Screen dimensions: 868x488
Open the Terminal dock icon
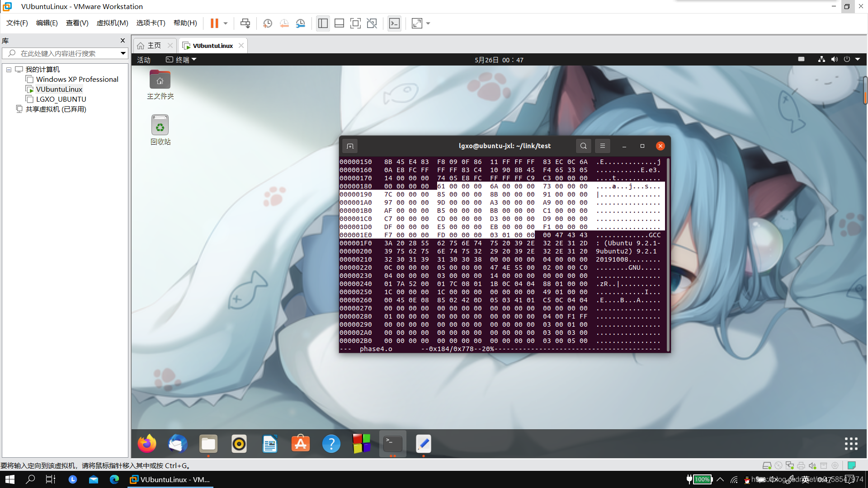pos(393,444)
